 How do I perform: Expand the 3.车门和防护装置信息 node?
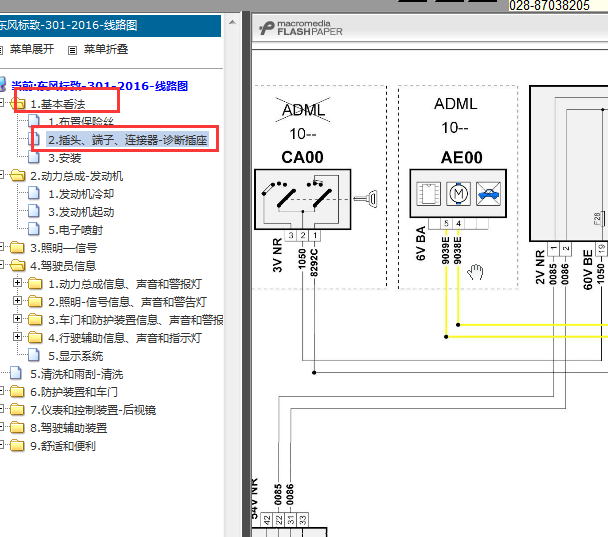[17, 319]
